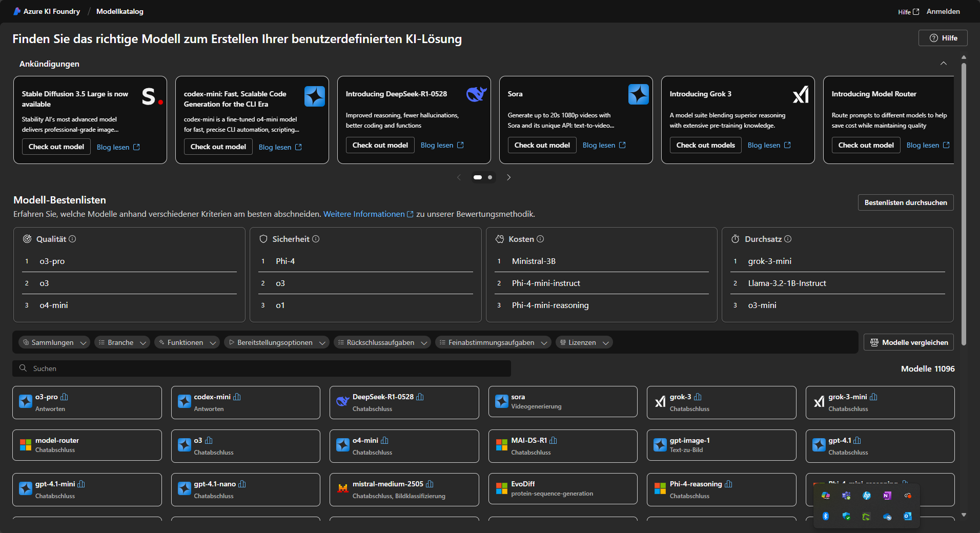This screenshot has width=980, height=533.
Task: Select first announcements carousel page dot
Action: pyautogui.click(x=478, y=177)
